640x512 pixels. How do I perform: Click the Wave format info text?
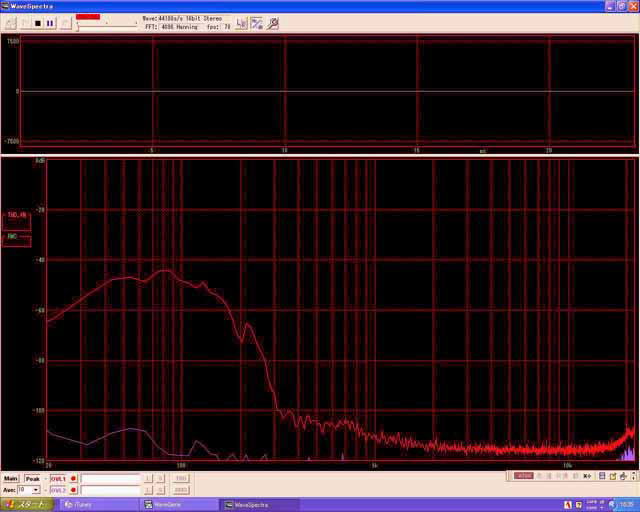coord(182,19)
